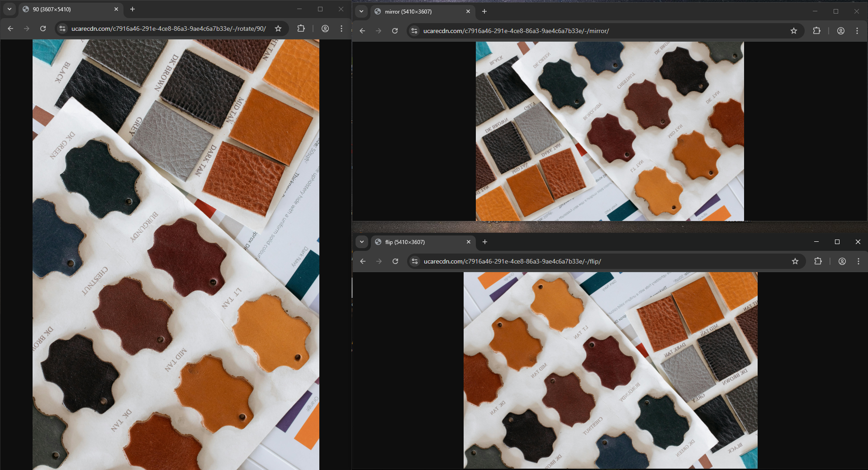The height and width of the screenshot is (470, 868).
Task: Click the profile avatar in the mirror window
Action: coord(840,31)
